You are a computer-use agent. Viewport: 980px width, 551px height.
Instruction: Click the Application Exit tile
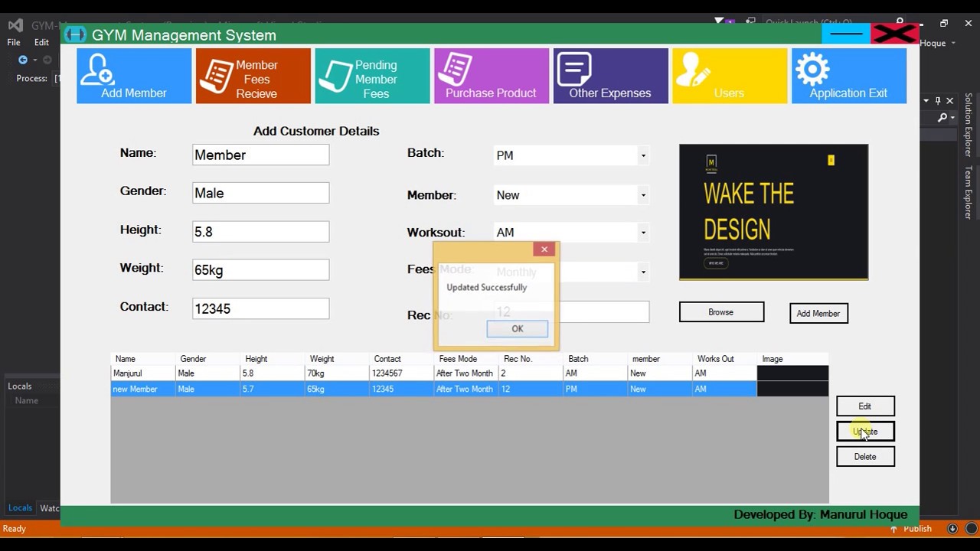(849, 76)
